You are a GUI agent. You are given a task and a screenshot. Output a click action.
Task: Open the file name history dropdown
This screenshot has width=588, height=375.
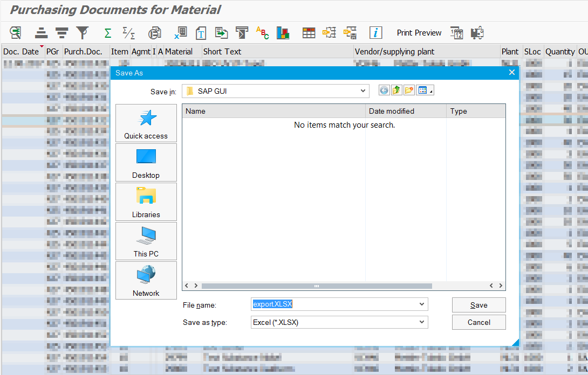(x=422, y=304)
